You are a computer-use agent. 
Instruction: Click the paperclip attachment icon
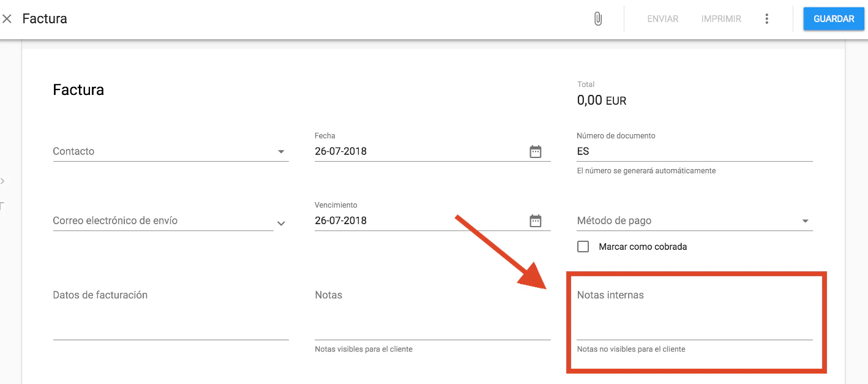pyautogui.click(x=598, y=18)
